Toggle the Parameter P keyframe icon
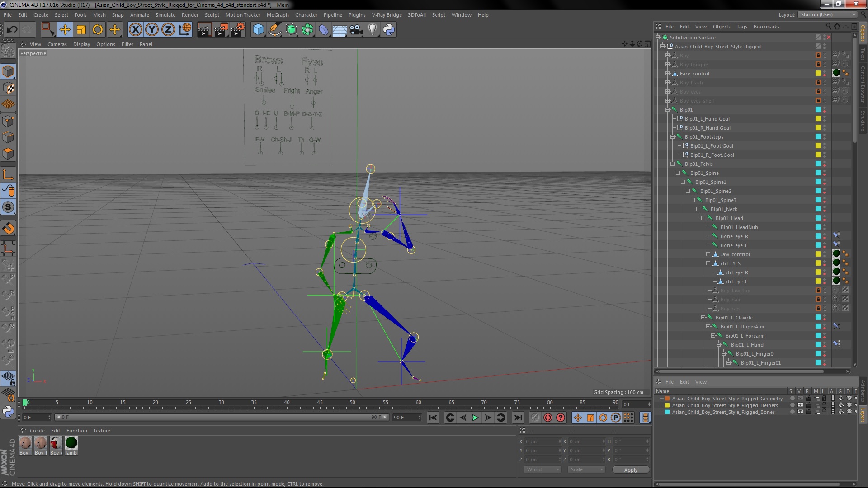Image resolution: width=868 pixels, height=488 pixels. tap(616, 418)
